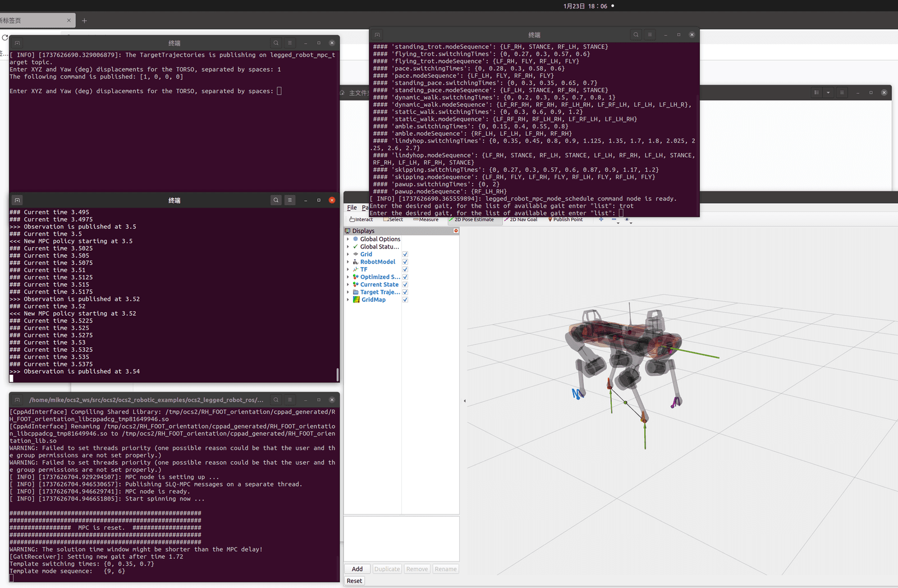
Task: Uncheck the Current State display checkbox
Action: [405, 284]
